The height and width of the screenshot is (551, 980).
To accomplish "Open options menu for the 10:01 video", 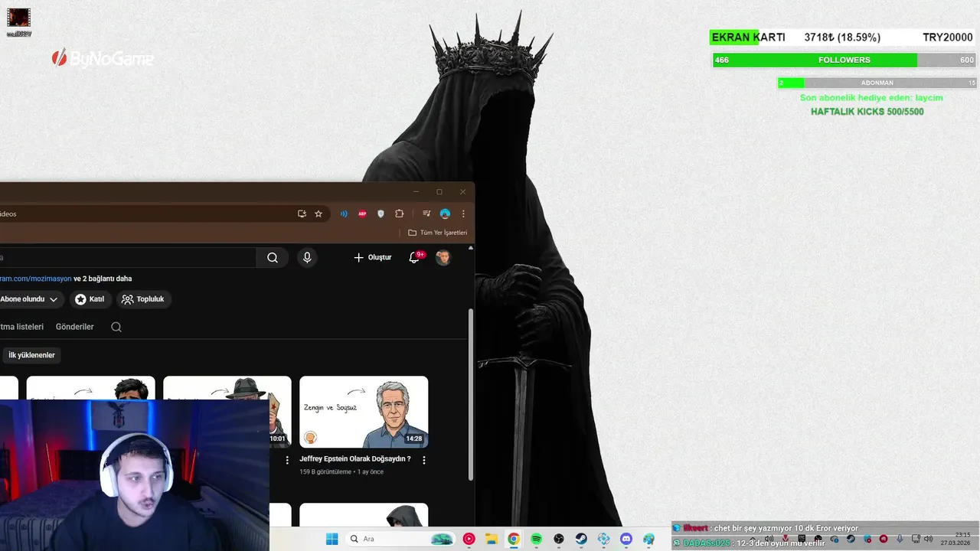I will pyautogui.click(x=288, y=460).
